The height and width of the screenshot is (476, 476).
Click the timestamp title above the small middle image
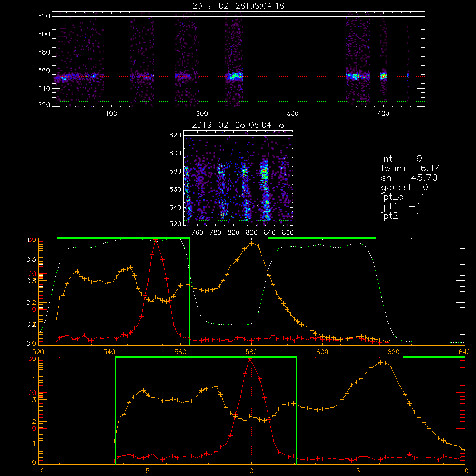tap(238, 124)
